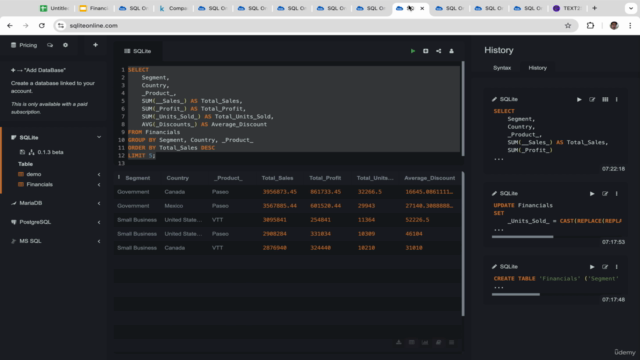Click the Total_Sales value 2876940

point(274,248)
